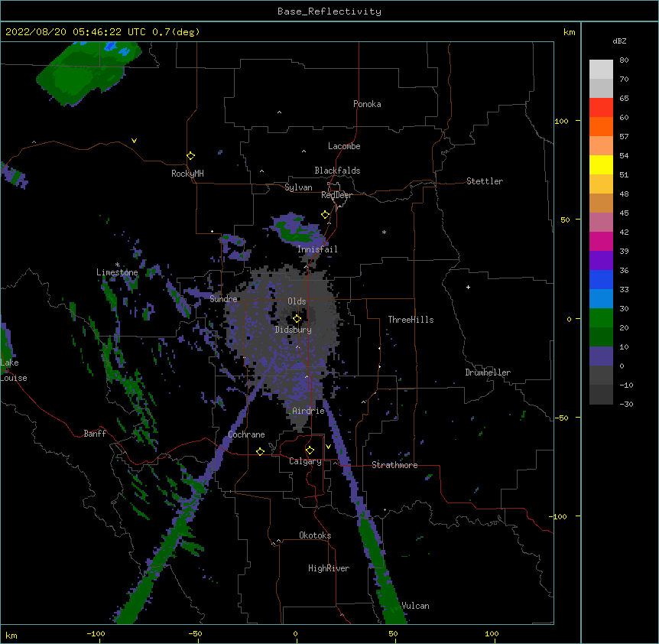Click the Ponoka city label
This screenshot has height=644, width=659.
tap(367, 104)
